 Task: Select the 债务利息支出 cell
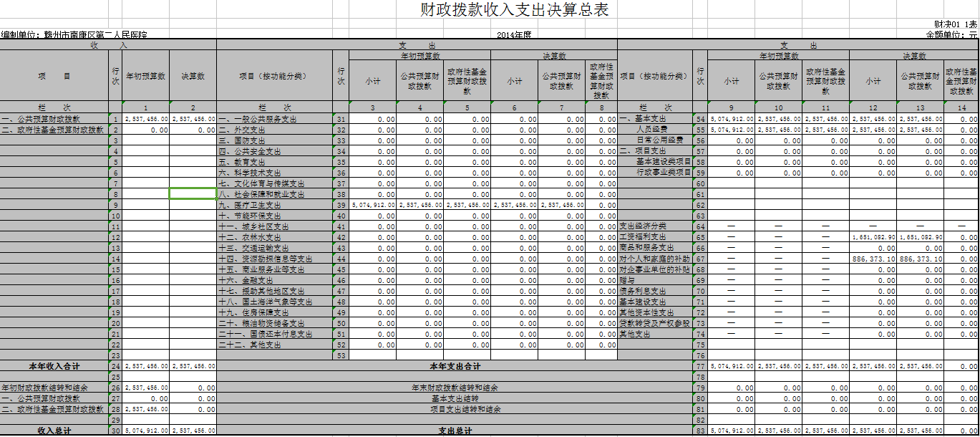coord(655,292)
